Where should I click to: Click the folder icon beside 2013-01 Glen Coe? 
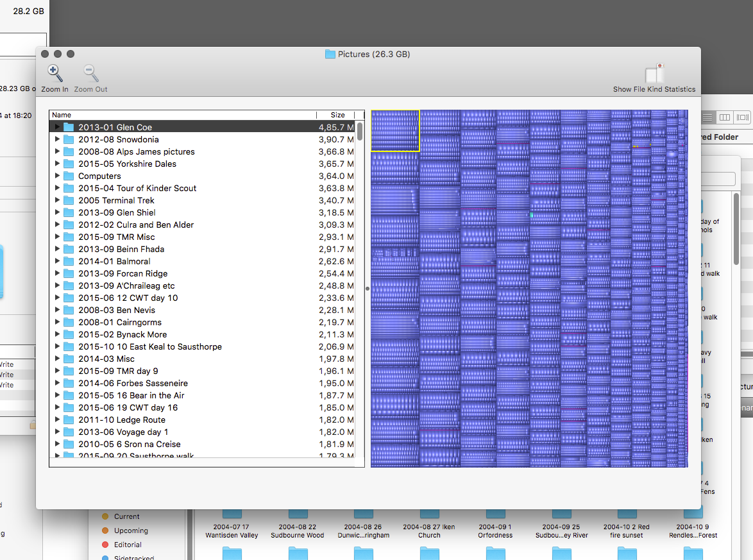(x=68, y=127)
